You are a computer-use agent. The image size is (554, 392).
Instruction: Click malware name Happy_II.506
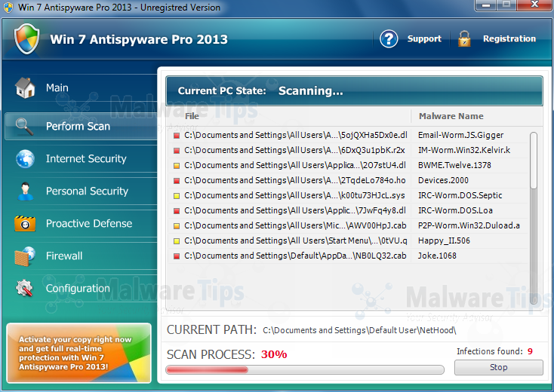coord(444,240)
